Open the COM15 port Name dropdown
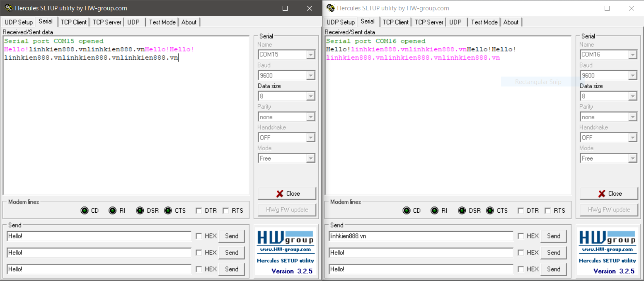The width and height of the screenshot is (644, 281). [x=310, y=55]
